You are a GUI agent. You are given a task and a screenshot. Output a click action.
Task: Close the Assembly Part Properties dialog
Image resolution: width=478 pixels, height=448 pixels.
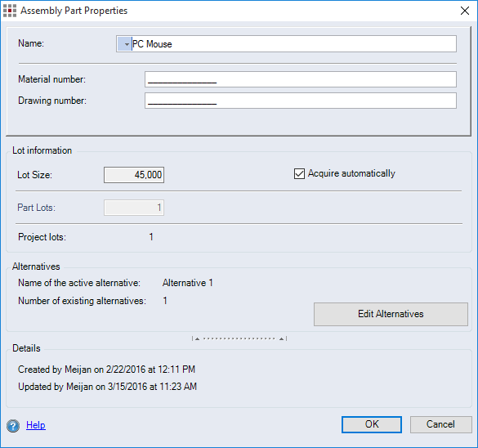coord(465,11)
